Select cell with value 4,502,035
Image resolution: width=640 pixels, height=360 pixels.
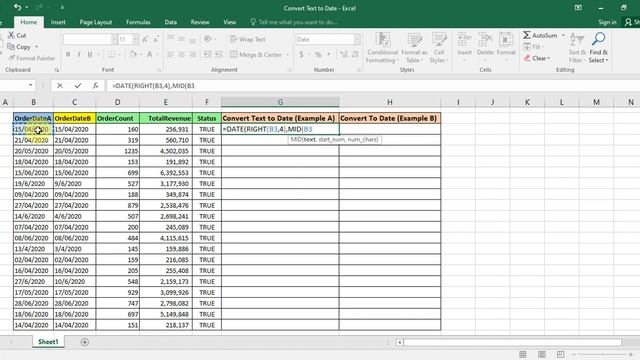tap(166, 151)
